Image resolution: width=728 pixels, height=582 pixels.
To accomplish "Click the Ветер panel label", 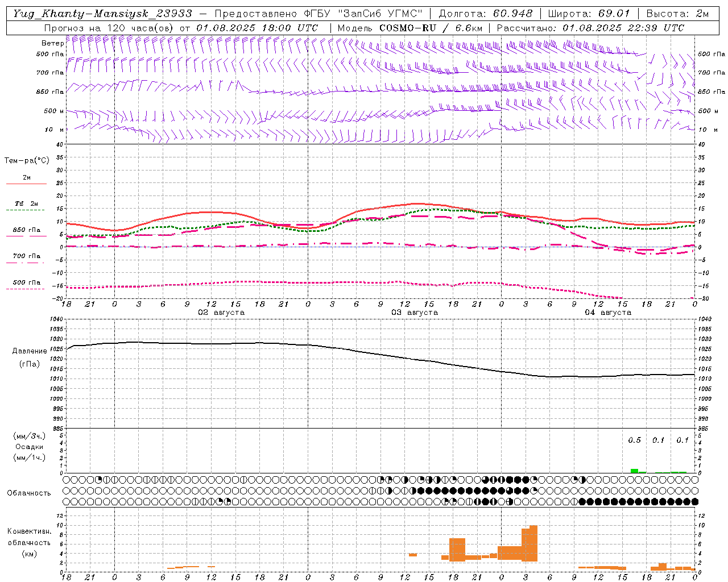I will 53,43.
